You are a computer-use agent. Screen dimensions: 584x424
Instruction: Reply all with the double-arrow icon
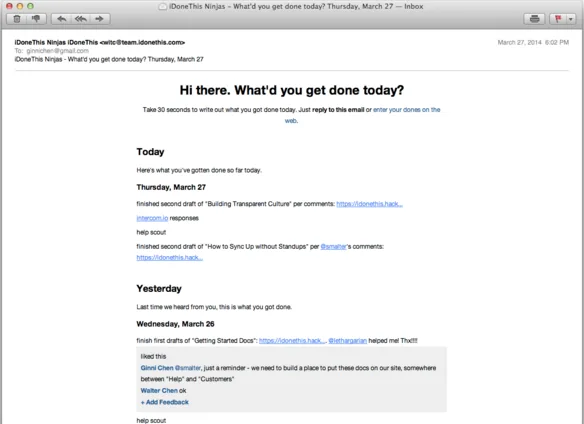coord(81,19)
